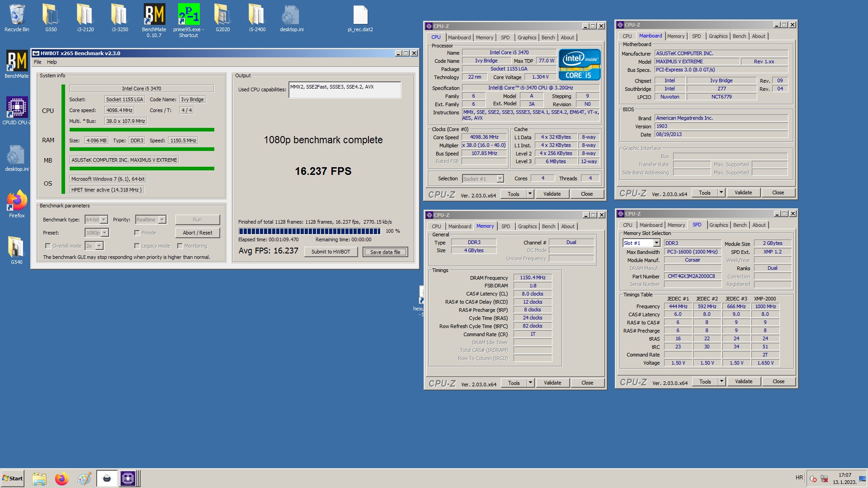Image resolution: width=868 pixels, height=488 pixels.
Task: Open the Preset 1080p dropdown
Action: coord(97,233)
